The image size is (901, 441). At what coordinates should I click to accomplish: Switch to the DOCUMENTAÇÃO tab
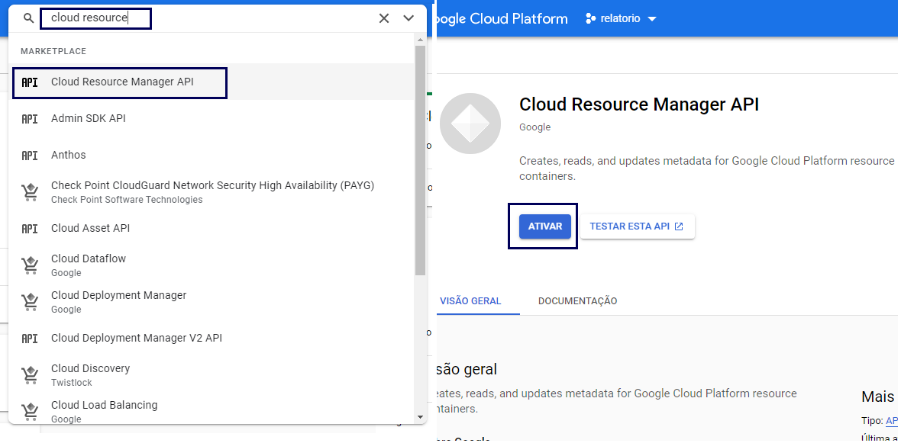(577, 301)
